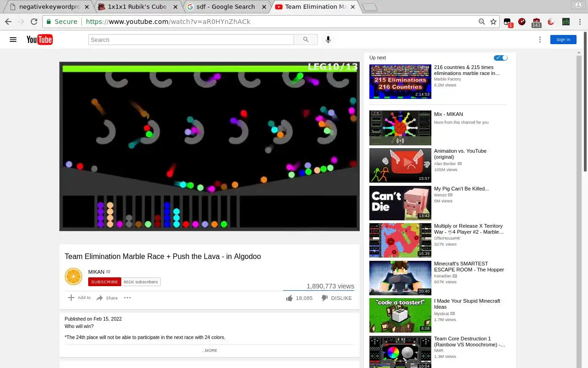Click the 1,890,773 views text

330,286
